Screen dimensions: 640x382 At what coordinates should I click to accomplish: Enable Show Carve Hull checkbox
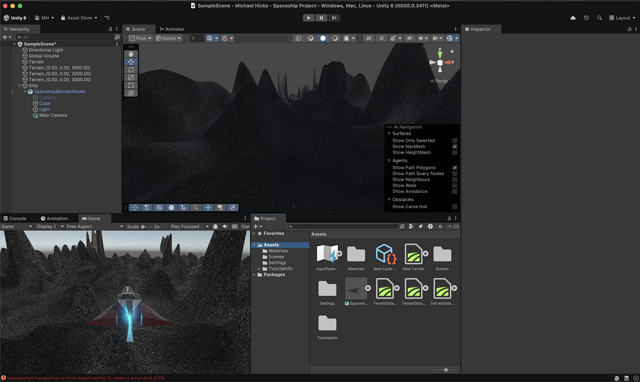click(454, 207)
